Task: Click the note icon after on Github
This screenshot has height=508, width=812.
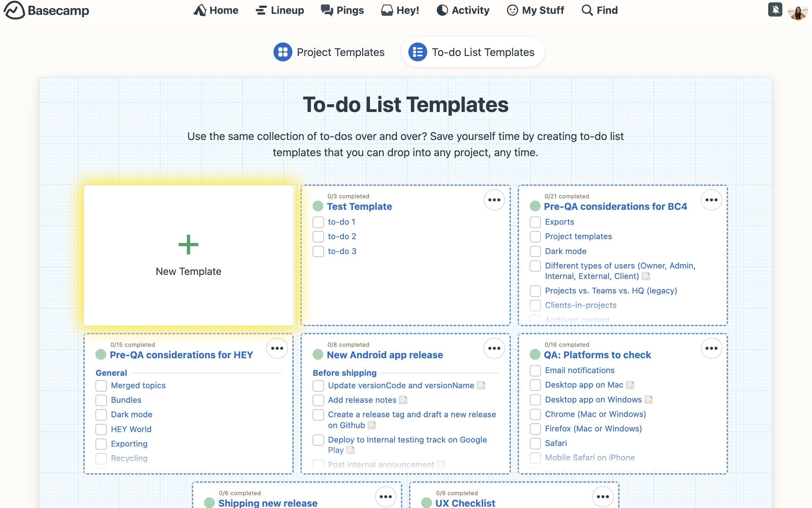Action: 372,425
